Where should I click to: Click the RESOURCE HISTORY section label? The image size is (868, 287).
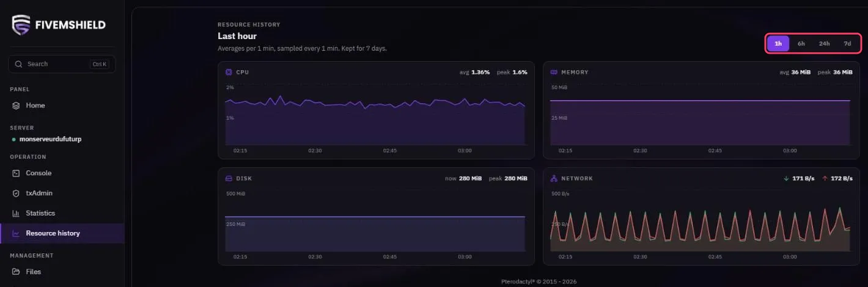(x=249, y=25)
